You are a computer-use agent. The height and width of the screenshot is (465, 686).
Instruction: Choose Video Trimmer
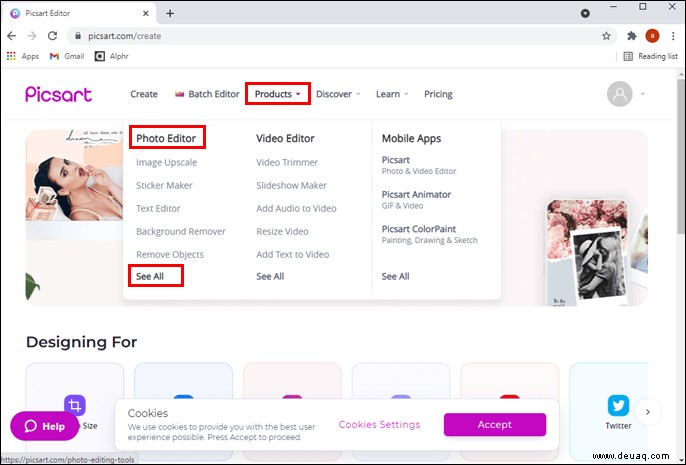point(287,162)
